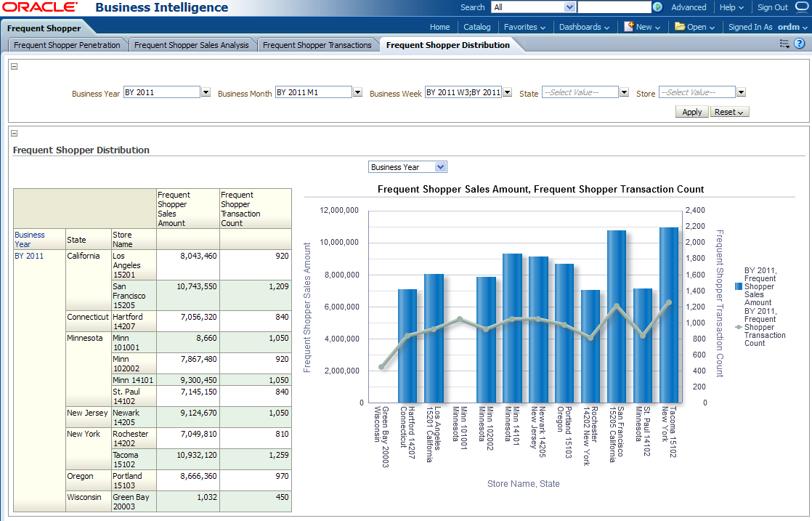Click the green search go arrow icon

point(657,7)
